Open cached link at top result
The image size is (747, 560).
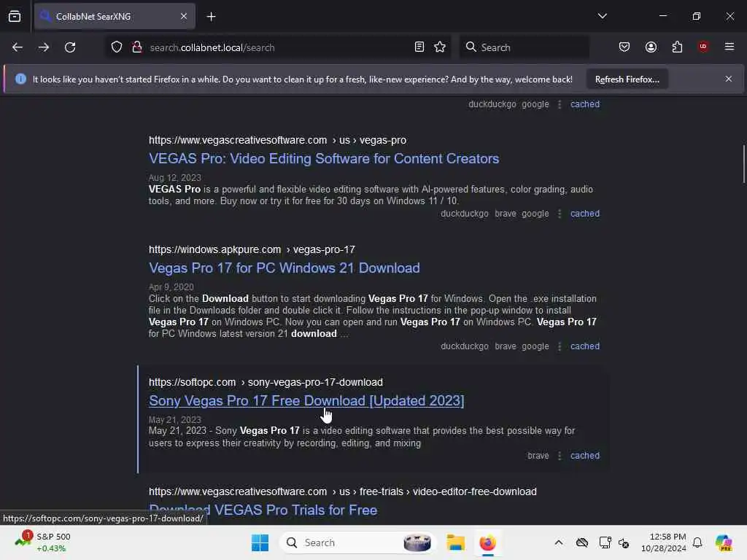tap(585, 104)
